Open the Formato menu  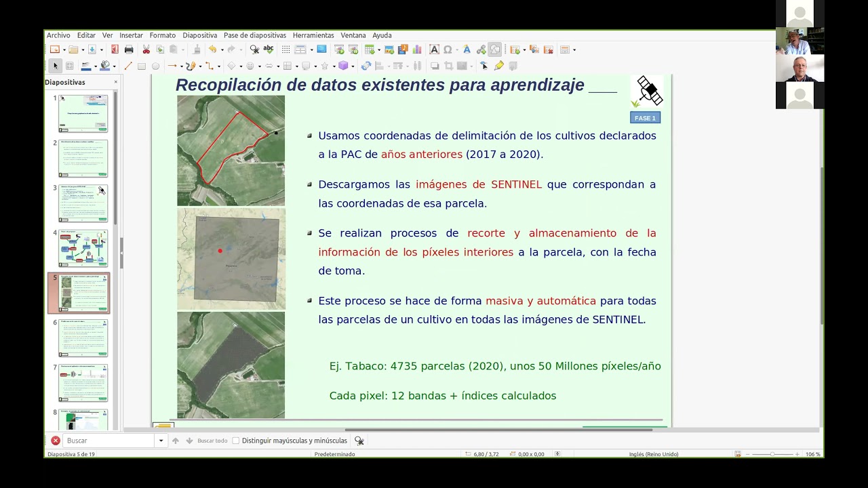click(163, 35)
